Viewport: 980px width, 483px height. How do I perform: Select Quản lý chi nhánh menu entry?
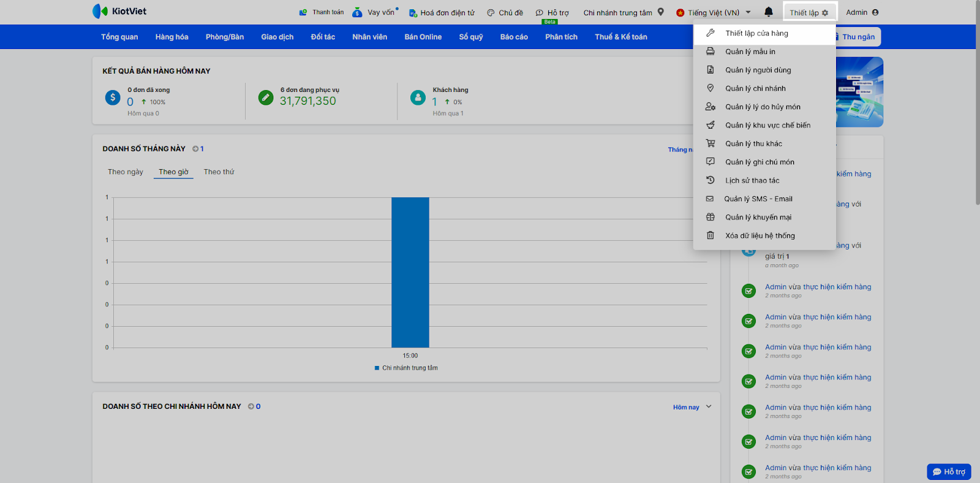point(764,88)
